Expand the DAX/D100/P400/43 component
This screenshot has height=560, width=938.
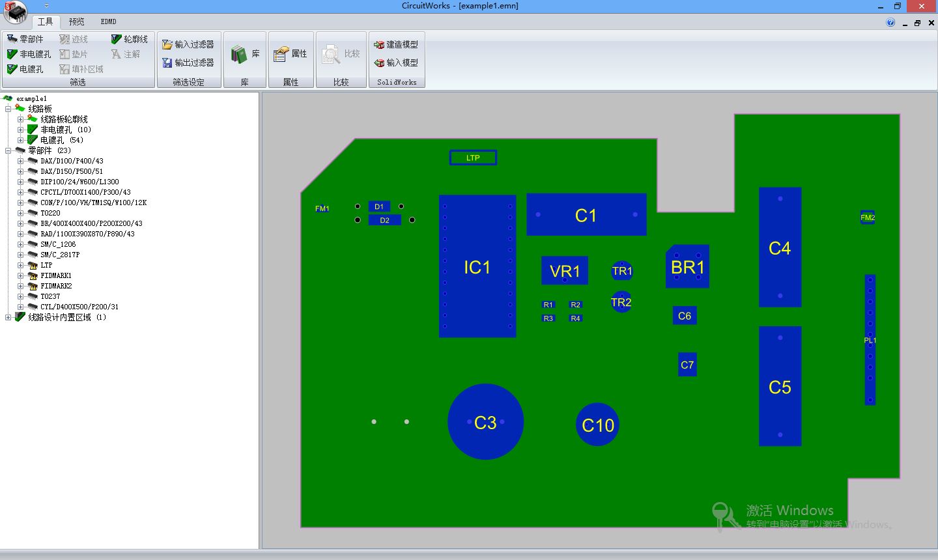pos(21,161)
